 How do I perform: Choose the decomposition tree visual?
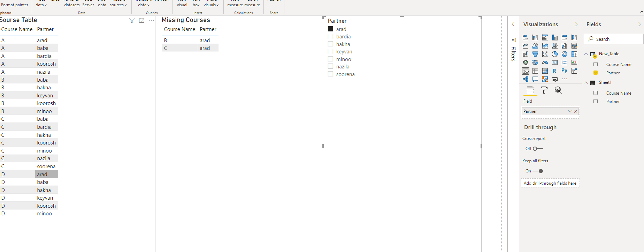tap(526, 79)
